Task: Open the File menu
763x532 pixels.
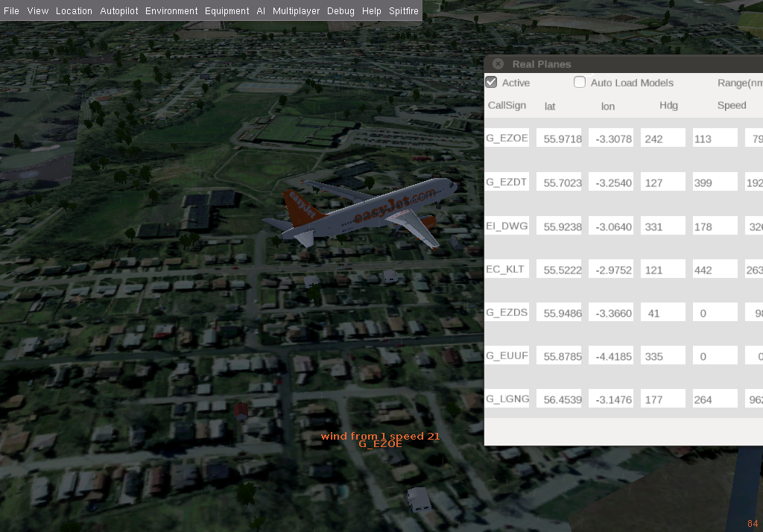Action: pyautogui.click(x=12, y=11)
